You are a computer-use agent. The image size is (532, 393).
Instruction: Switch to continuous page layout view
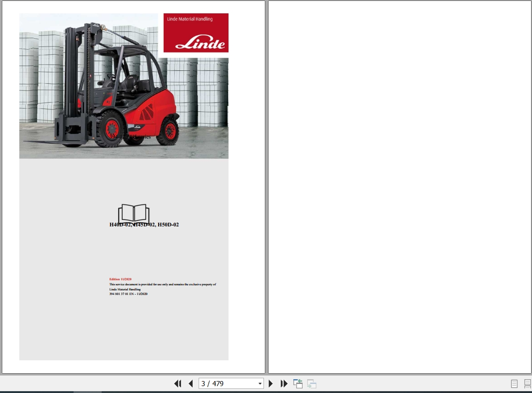tap(527, 384)
